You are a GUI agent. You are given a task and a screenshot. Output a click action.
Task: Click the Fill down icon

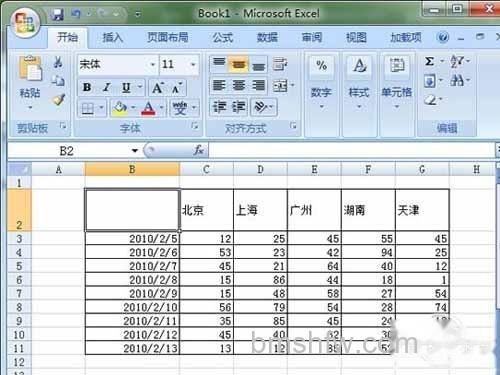(430, 81)
